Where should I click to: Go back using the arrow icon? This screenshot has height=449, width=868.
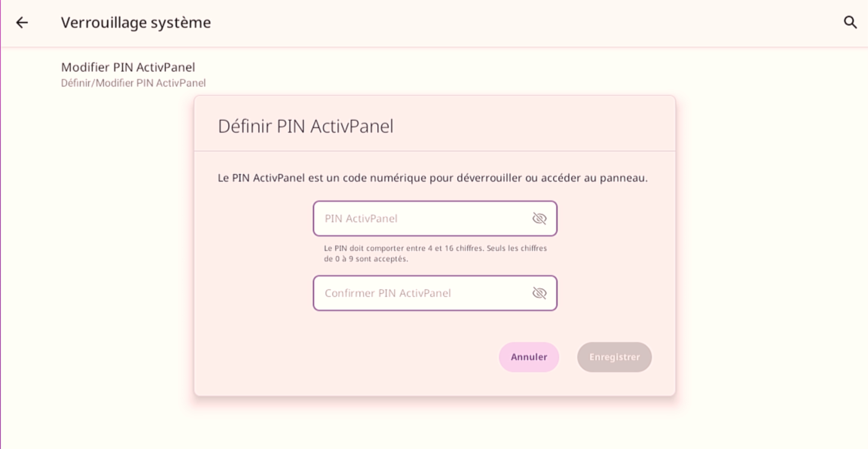pyautogui.click(x=22, y=23)
